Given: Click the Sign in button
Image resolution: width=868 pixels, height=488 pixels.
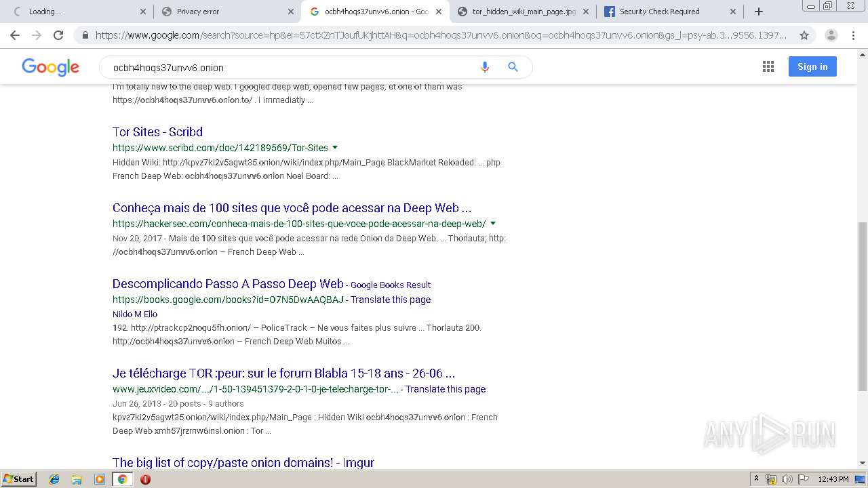Looking at the screenshot, I should tap(812, 66).
